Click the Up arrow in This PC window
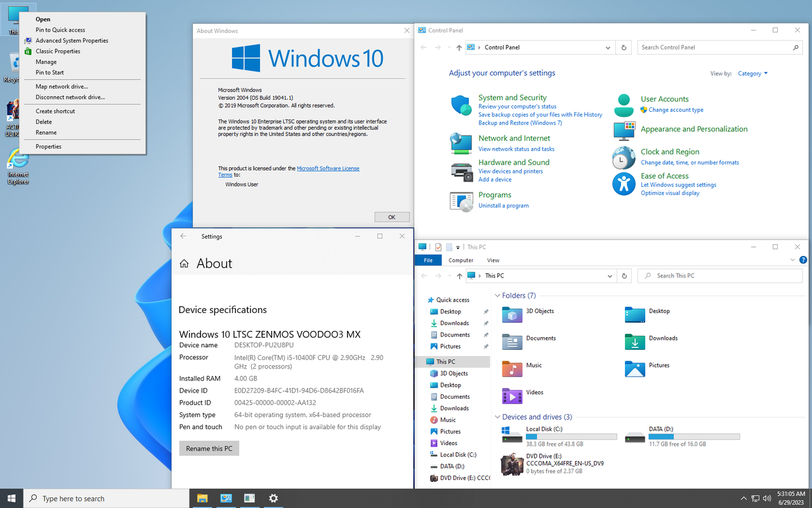This screenshot has width=812, height=508. tap(459, 276)
